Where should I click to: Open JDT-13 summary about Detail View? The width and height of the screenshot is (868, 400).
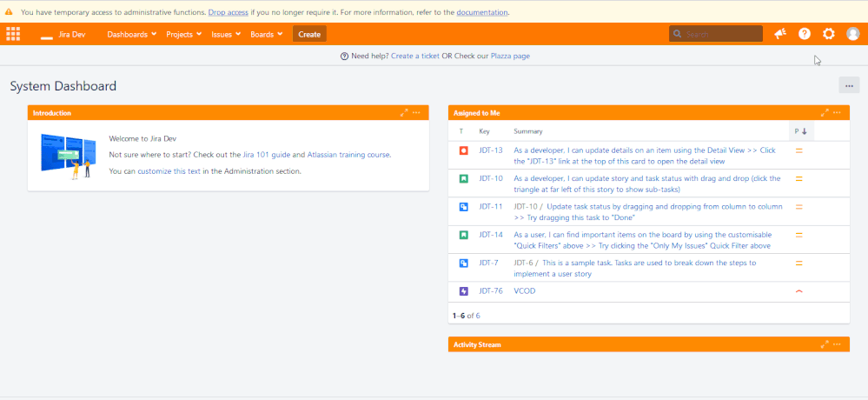(645, 156)
